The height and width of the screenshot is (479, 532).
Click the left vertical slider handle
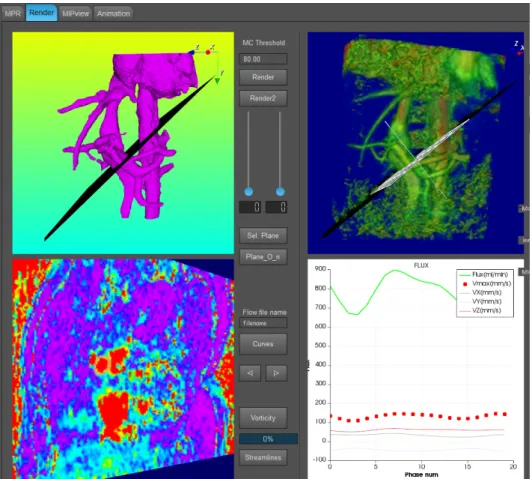pos(249,192)
